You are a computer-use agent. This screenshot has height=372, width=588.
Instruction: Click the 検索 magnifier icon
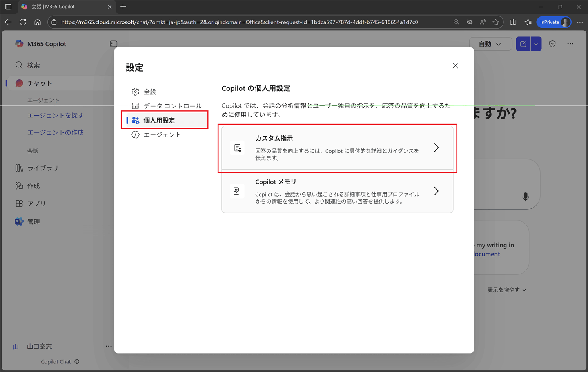click(x=19, y=65)
